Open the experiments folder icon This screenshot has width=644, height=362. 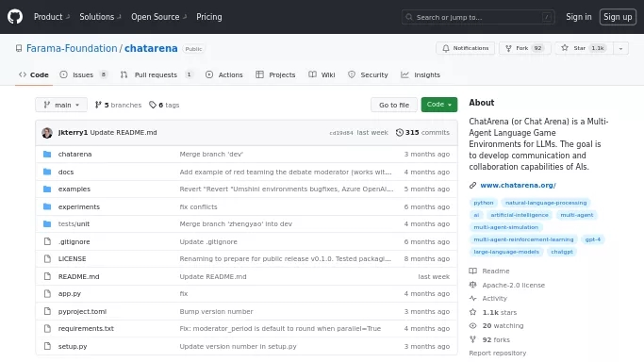tap(47, 206)
